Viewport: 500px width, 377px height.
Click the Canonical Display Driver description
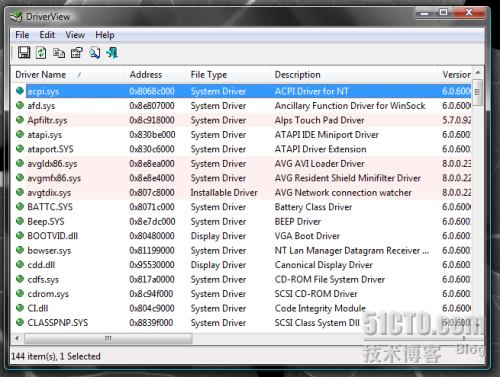323,265
